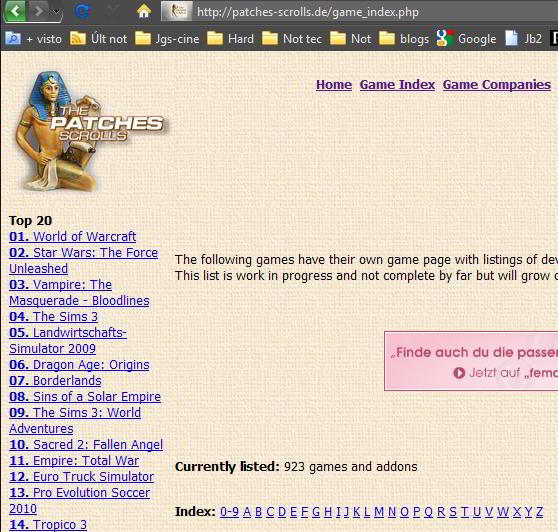
Task: Click the home icon in toolbar
Action: (x=144, y=11)
